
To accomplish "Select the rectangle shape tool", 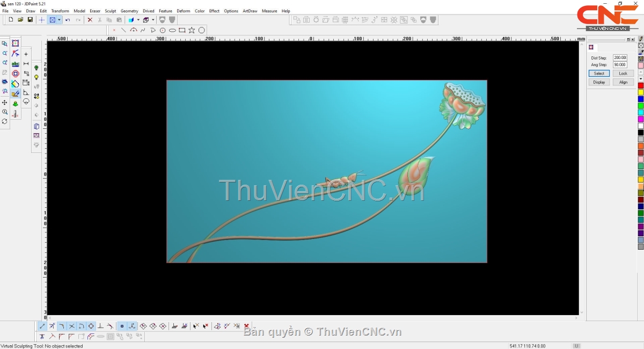I will (x=182, y=30).
